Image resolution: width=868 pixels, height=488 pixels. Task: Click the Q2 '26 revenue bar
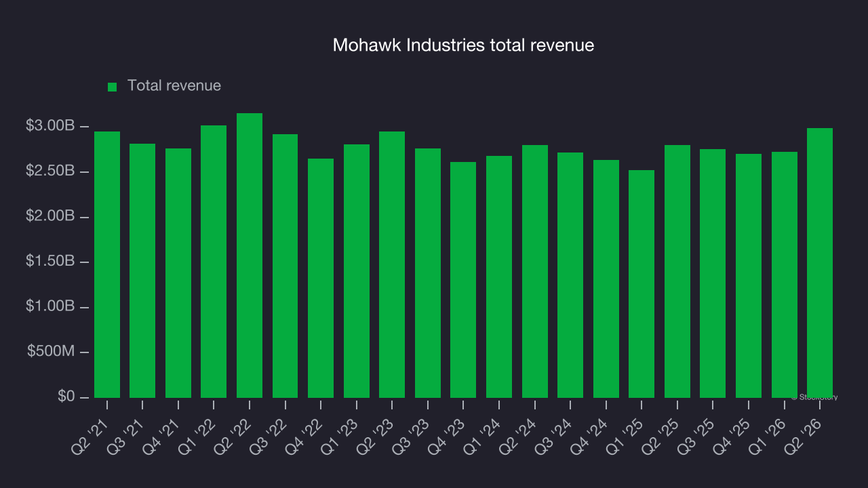820,263
